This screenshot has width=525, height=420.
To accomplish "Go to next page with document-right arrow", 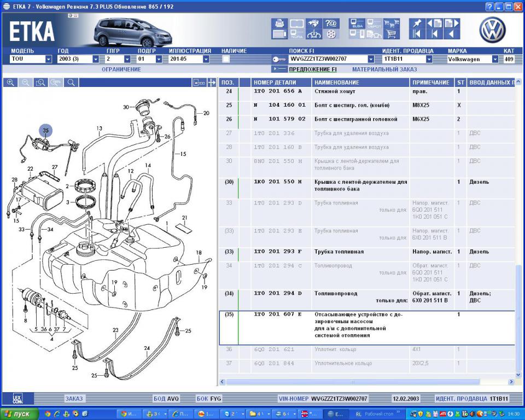I will (x=451, y=24).
